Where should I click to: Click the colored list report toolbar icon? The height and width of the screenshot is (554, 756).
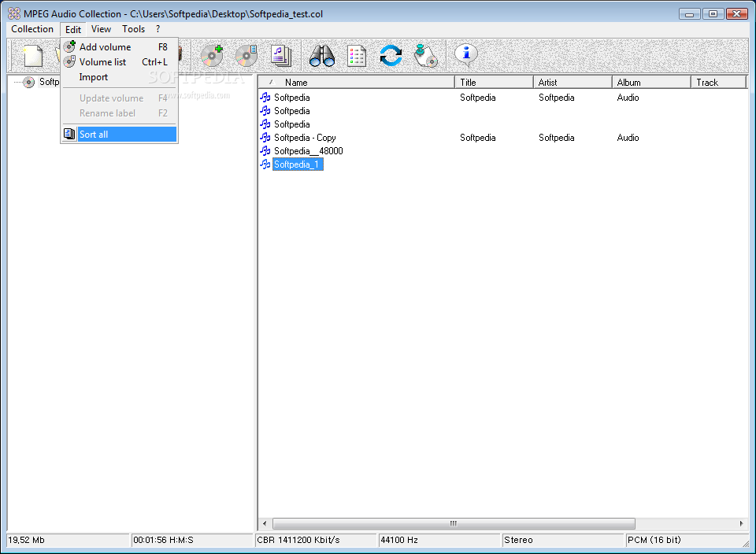click(357, 56)
